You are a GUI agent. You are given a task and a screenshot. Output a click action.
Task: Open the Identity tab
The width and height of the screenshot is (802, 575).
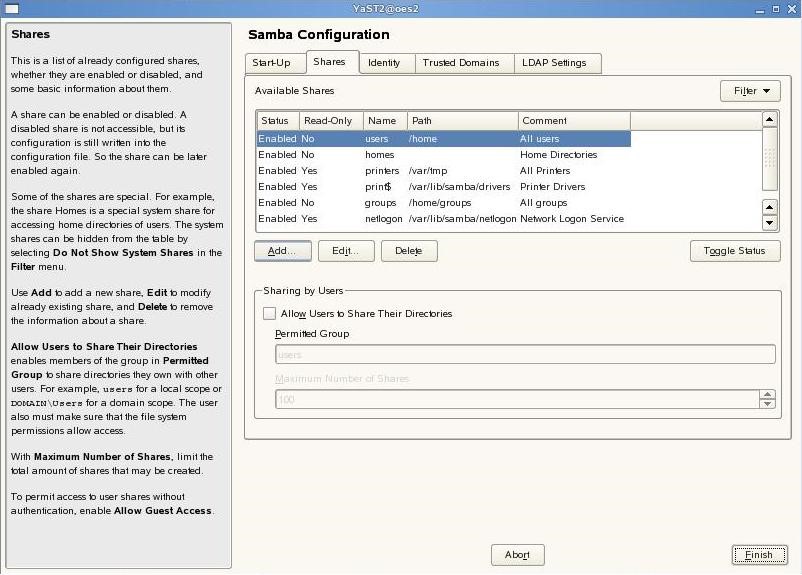click(384, 63)
